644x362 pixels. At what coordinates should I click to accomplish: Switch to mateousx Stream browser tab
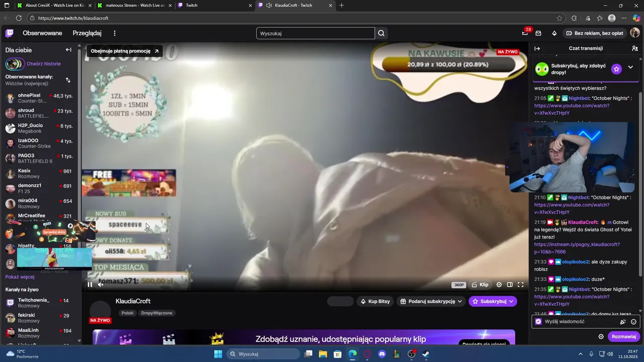(x=134, y=6)
